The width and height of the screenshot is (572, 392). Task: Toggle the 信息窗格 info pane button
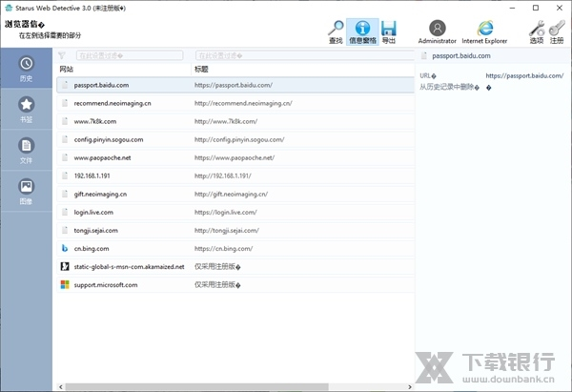tap(362, 31)
